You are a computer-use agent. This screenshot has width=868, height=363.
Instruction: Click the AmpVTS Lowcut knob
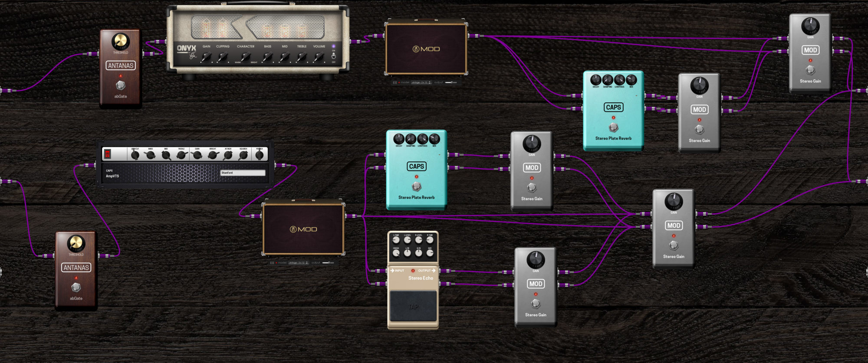point(135,155)
